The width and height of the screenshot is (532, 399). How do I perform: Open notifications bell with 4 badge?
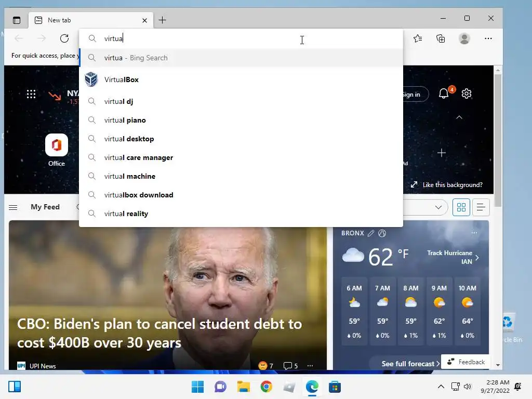point(445,93)
